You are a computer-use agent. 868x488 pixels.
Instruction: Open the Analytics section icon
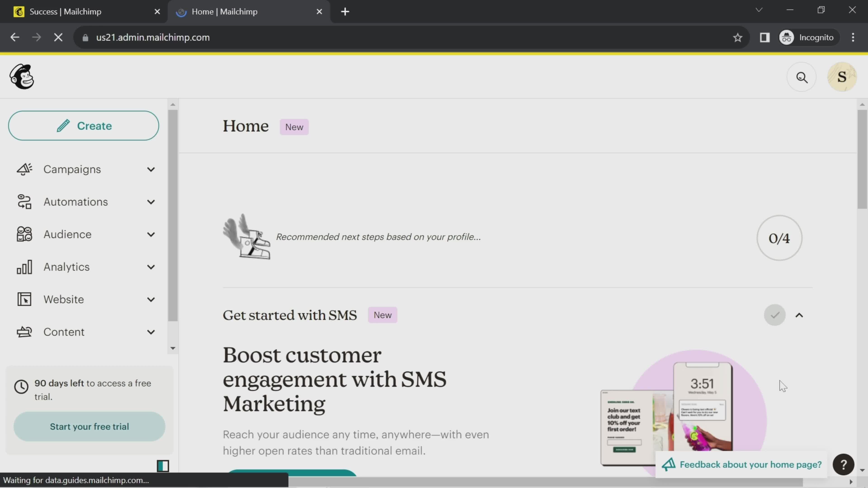24,266
